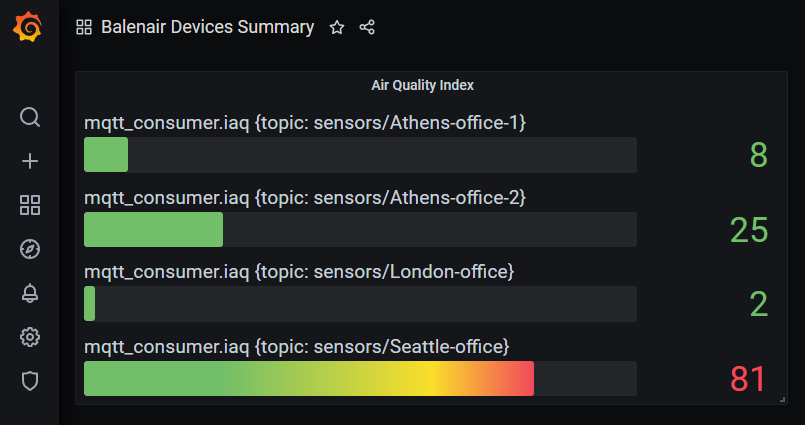
Task: Click the Athens-office-2 gauge bar
Action: [360, 229]
